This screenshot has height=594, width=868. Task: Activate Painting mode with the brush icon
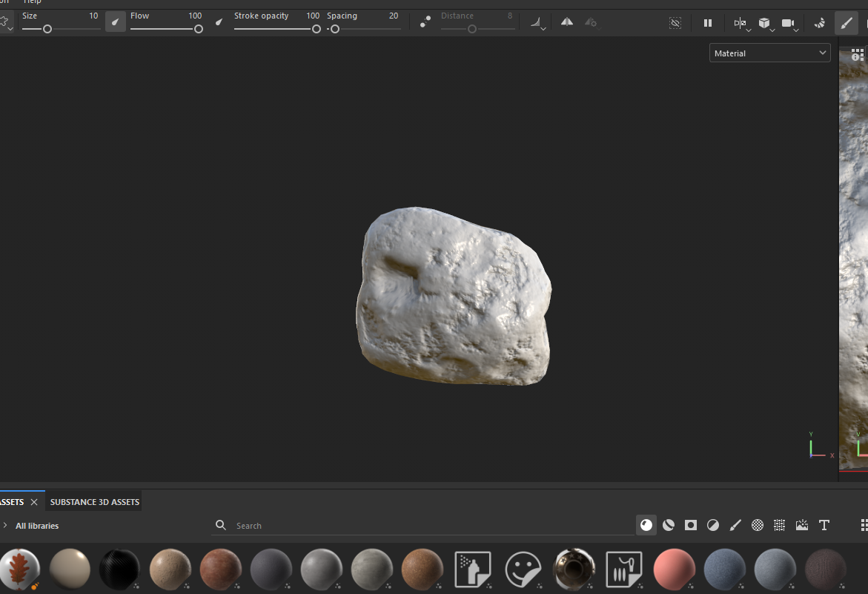pyautogui.click(x=847, y=23)
